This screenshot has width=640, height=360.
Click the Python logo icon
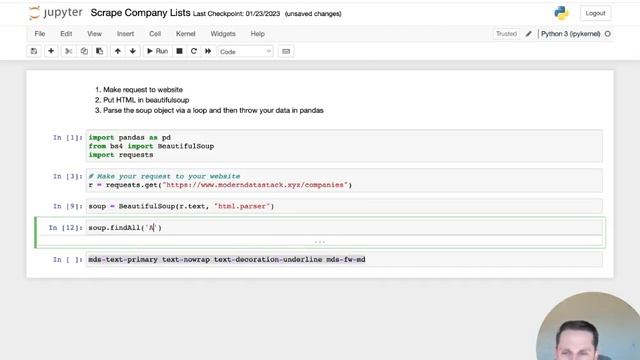click(x=562, y=13)
